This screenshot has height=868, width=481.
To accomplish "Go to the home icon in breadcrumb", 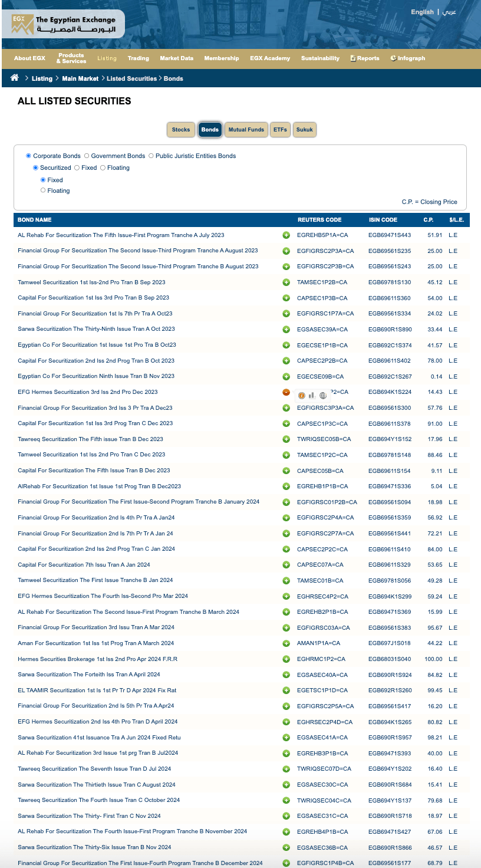I will pyautogui.click(x=15, y=78).
